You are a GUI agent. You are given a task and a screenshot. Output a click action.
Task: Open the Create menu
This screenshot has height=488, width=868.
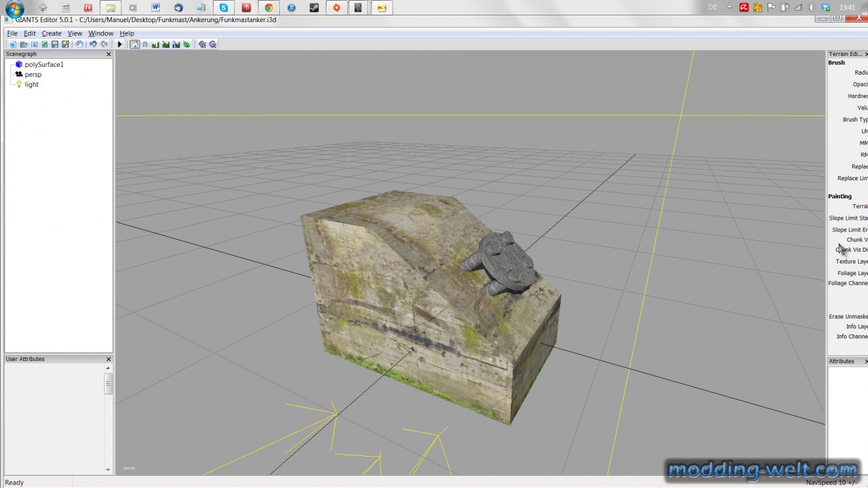pos(51,33)
